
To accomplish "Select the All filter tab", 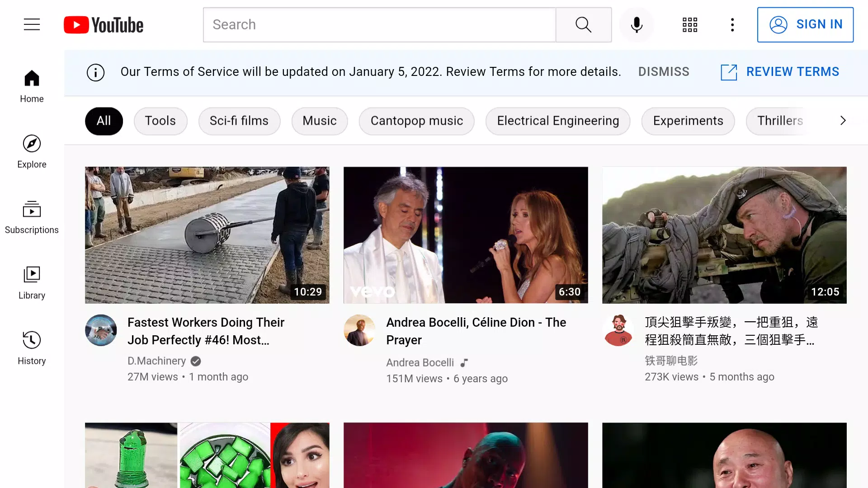I will pyautogui.click(x=104, y=120).
